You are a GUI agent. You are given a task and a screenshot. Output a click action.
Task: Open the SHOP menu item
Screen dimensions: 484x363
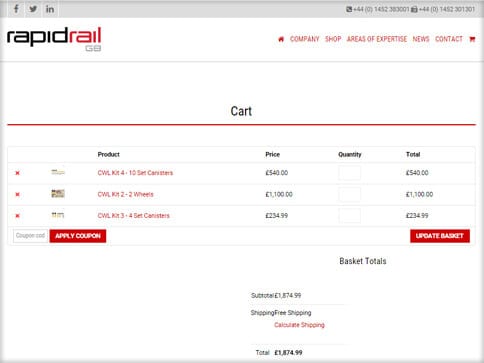(333, 39)
